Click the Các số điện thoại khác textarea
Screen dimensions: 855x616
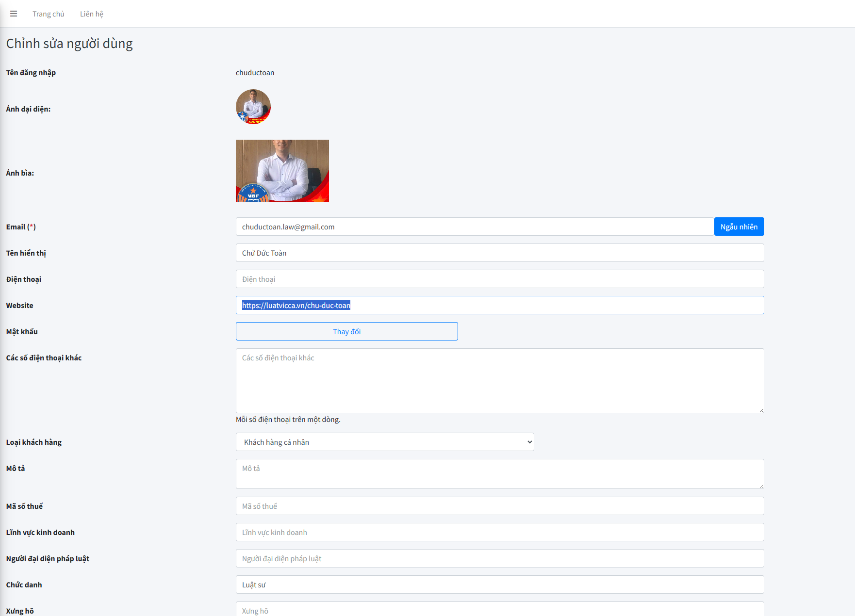tap(499, 381)
